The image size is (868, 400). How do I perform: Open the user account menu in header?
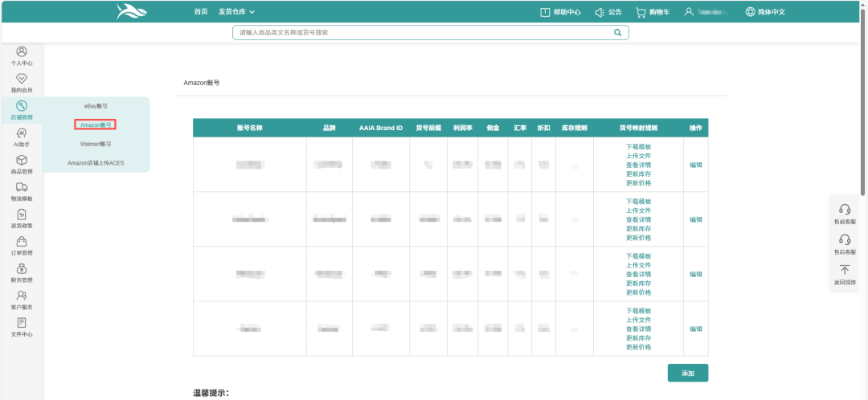tap(707, 12)
